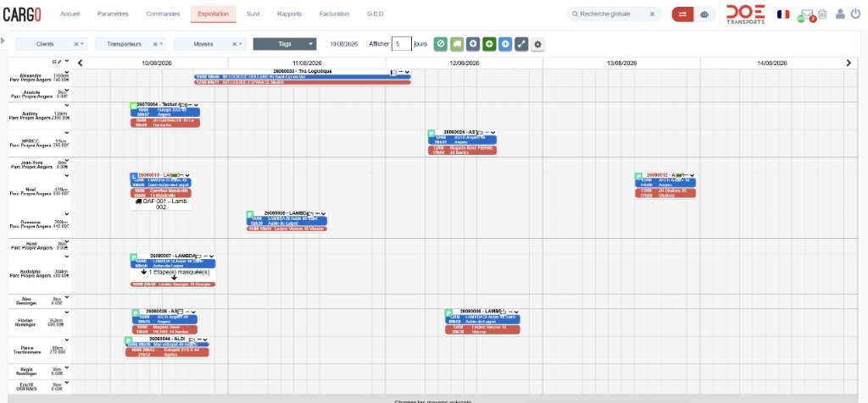Expand Alexandre driver row chevron
Viewport: 868px width, 403px height.
pos(67,72)
